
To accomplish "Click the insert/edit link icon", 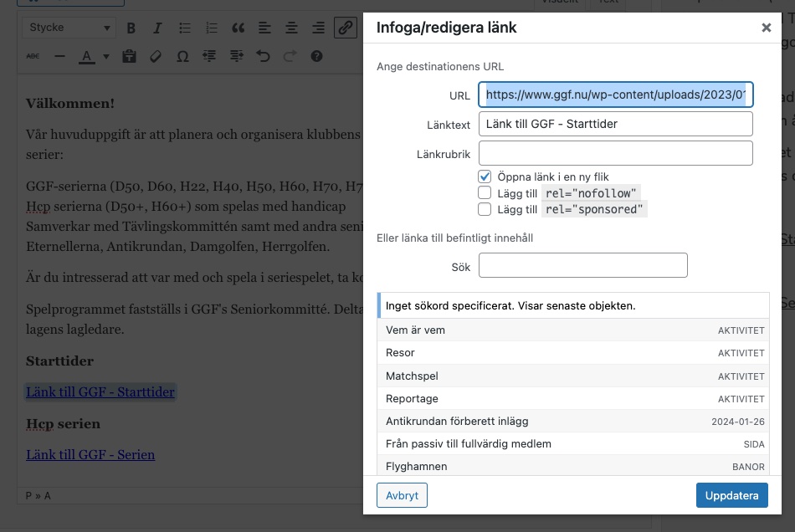I will point(345,28).
